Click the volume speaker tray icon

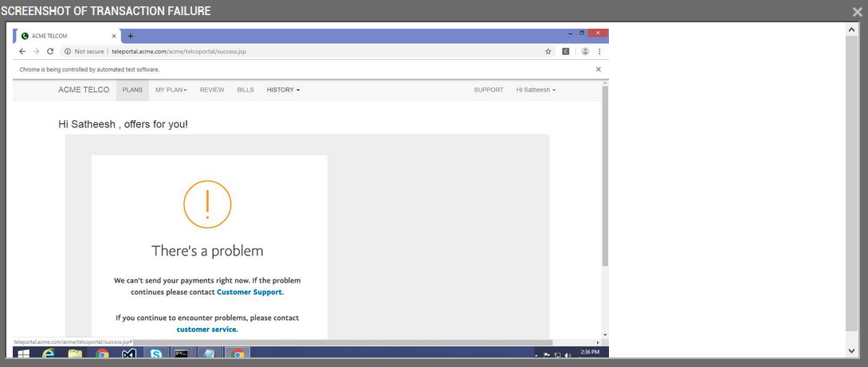568,355
